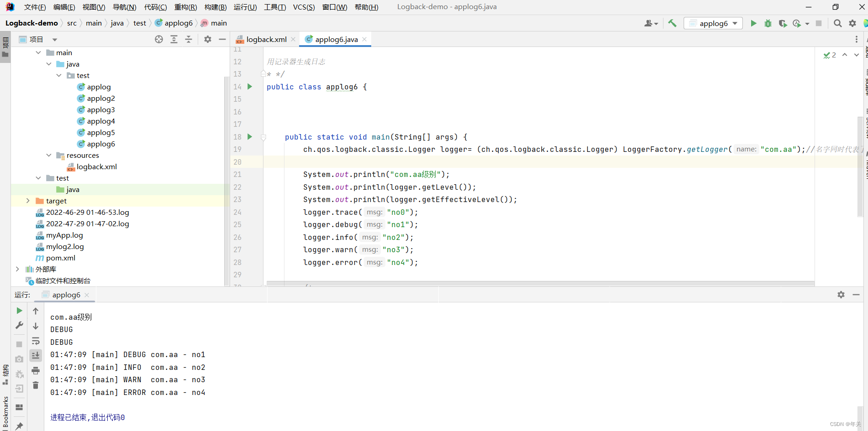
Task: Open IDE settings gear in top toolbar
Action: [x=852, y=23]
